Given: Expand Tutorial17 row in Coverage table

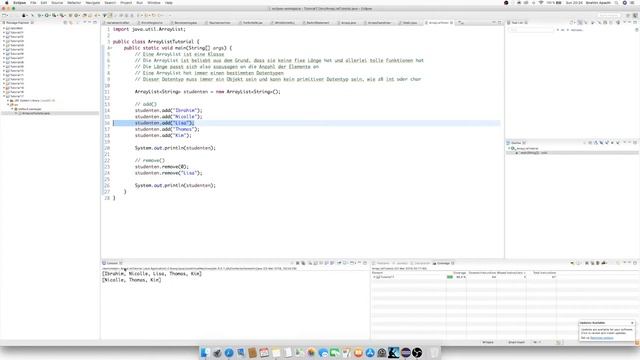Looking at the screenshot, I should (x=373, y=277).
